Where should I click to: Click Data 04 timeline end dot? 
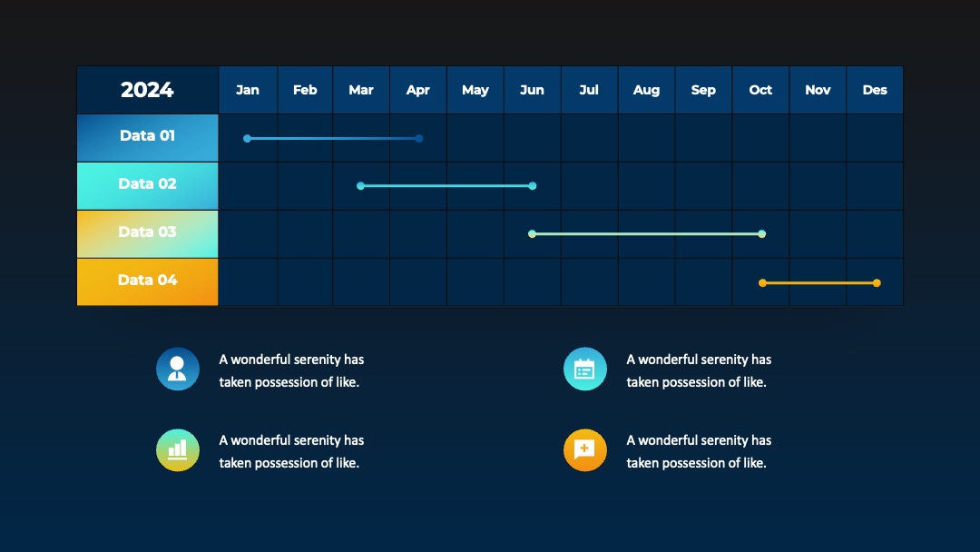coord(877,283)
